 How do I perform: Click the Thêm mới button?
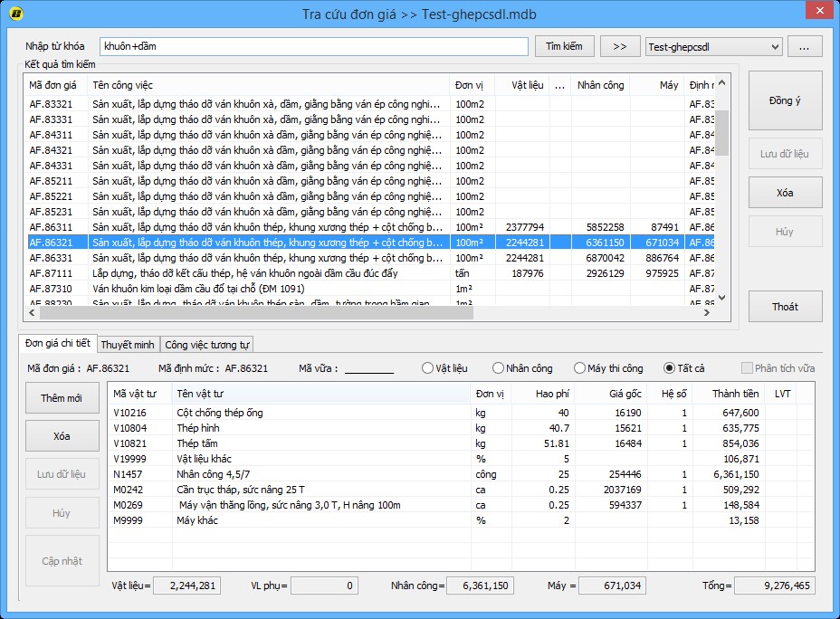[62, 398]
